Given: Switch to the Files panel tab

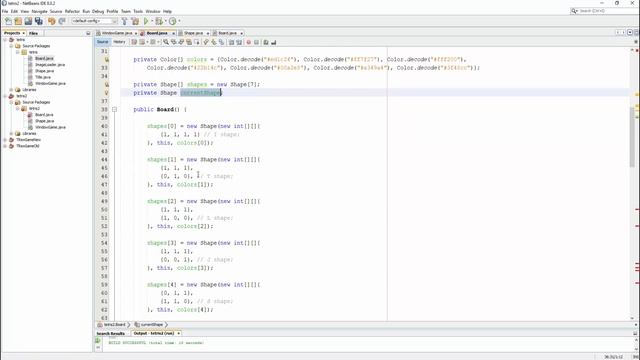Looking at the screenshot, I should 33,33.
